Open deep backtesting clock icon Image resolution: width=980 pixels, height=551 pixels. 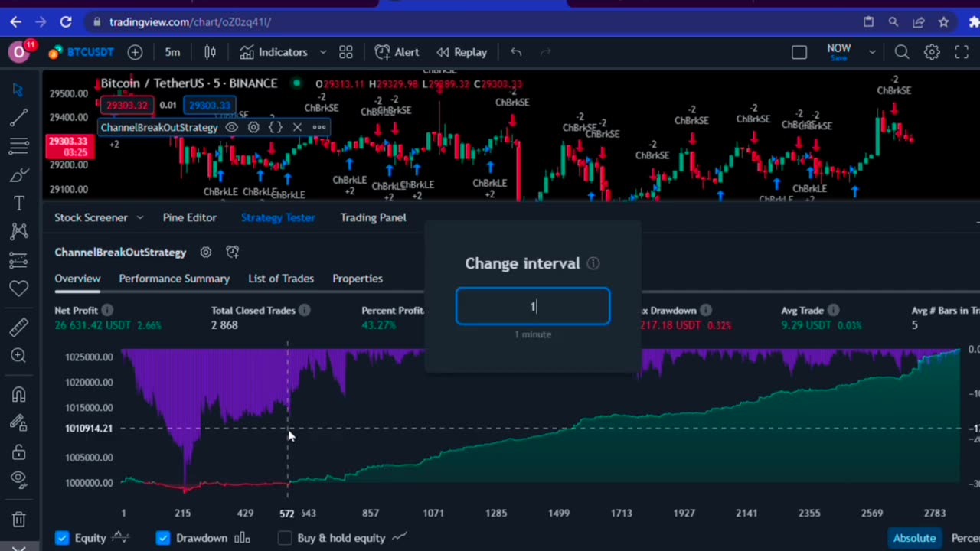click(233, 252)
